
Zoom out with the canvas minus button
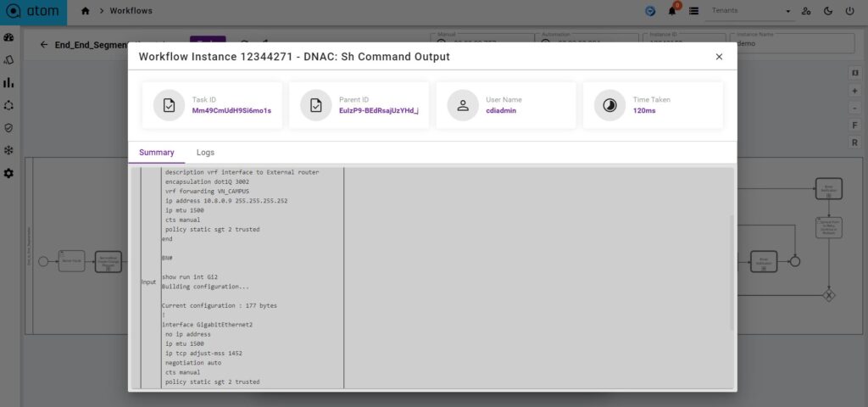coord(854,108)
